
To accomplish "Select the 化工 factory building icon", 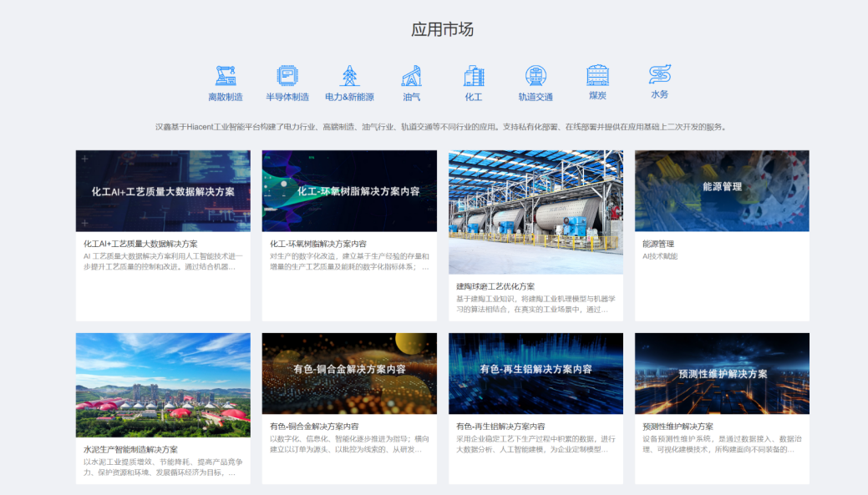I will point(474,75).
